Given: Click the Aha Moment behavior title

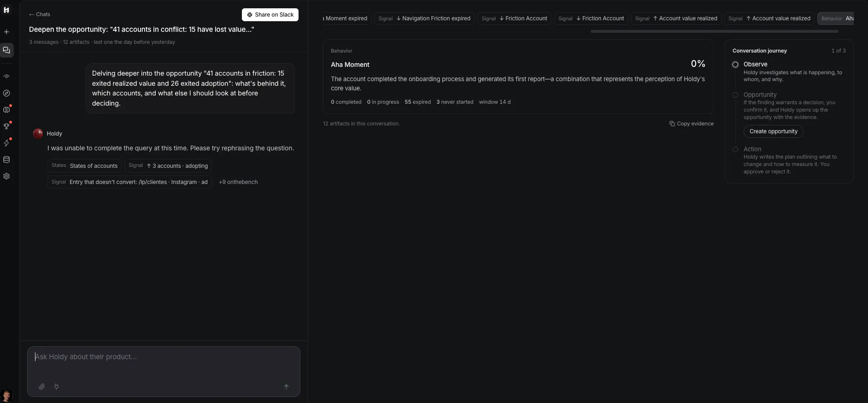Looking at the screenshot, I should [350, 65].
